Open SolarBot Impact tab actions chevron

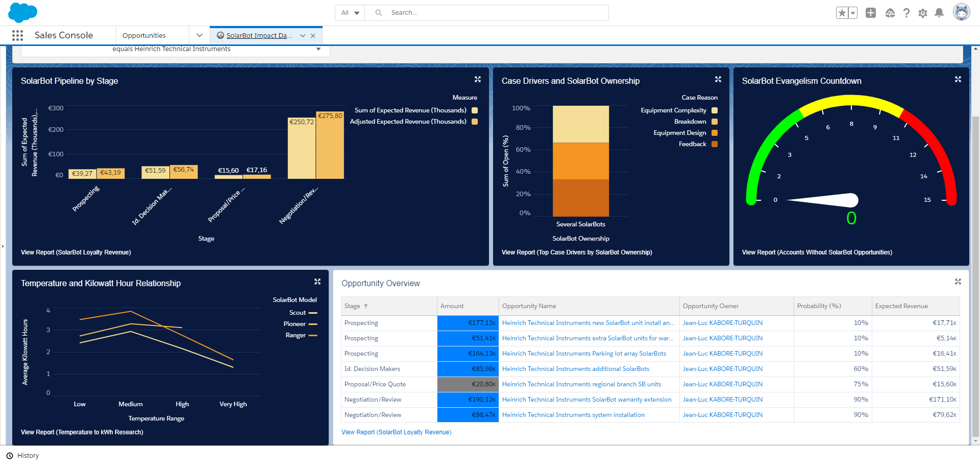[303, 36]
